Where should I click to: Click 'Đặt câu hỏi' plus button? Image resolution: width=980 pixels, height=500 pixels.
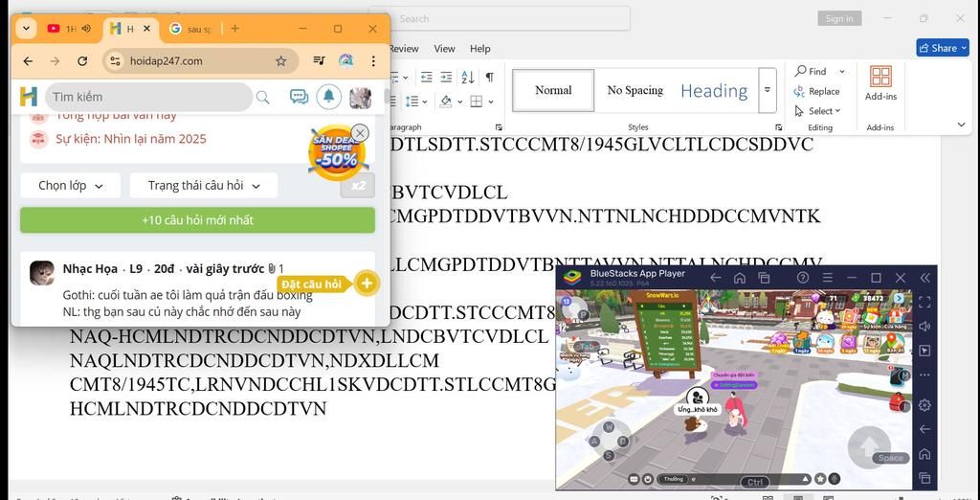tap(367, 284)
